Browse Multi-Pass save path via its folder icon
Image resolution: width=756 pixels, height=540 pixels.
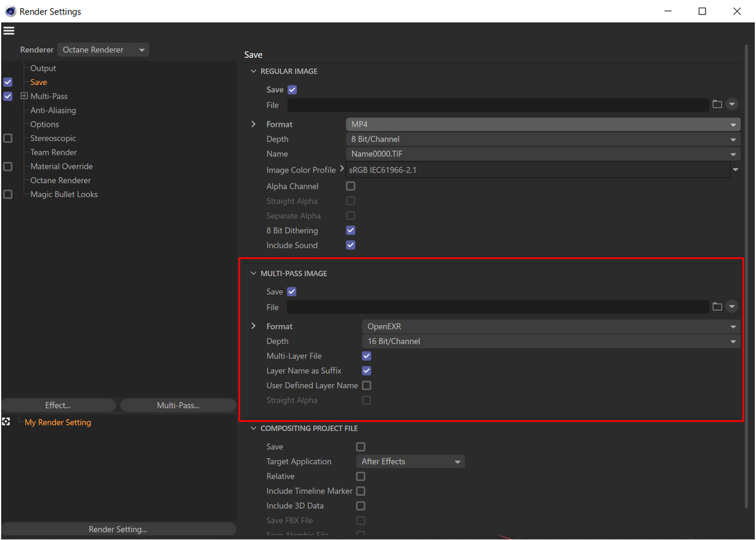[x=718, y=306]
